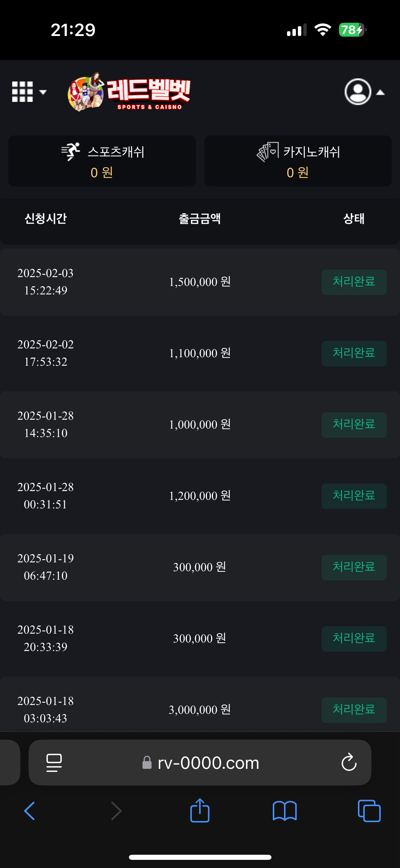Screen dimensions: 400x868
Task: Open the user profile icon
Action: pyautogui.click(x=358, y=92)
